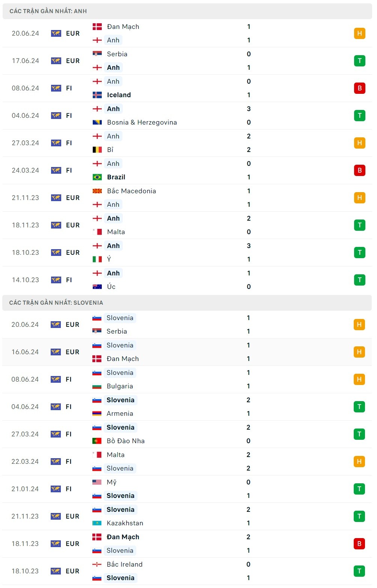Click the green T badge for Serbia vs Anh
377x588 pixels.
(359, 61)
